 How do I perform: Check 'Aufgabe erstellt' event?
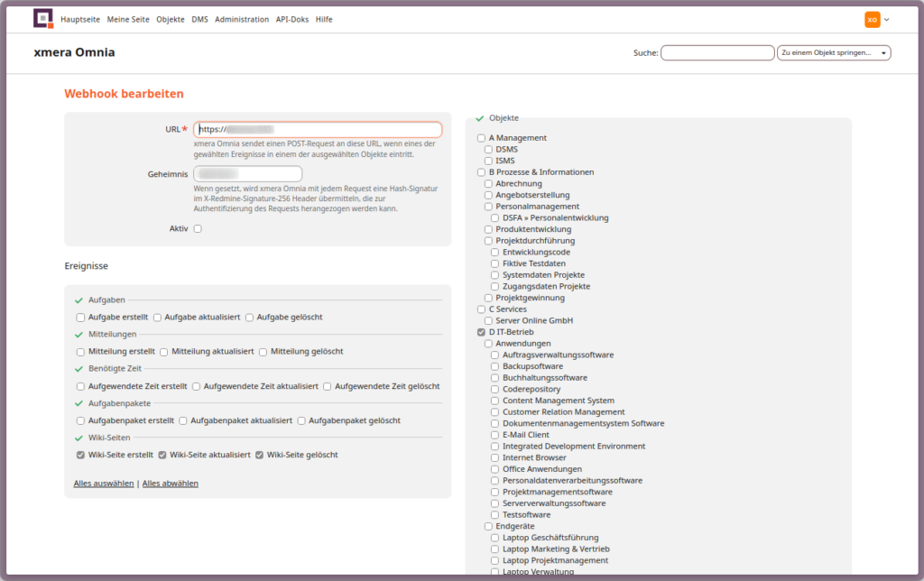click(80, 318)
